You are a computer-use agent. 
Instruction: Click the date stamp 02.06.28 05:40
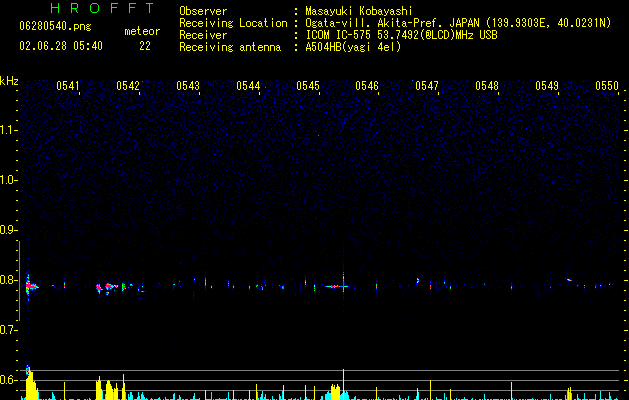[x=61, y=46]
